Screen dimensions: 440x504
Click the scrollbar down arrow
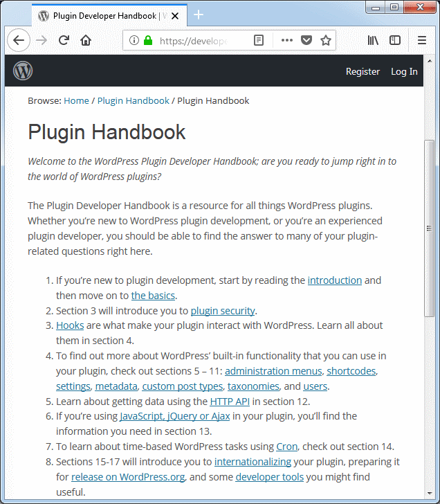(430, 494)
